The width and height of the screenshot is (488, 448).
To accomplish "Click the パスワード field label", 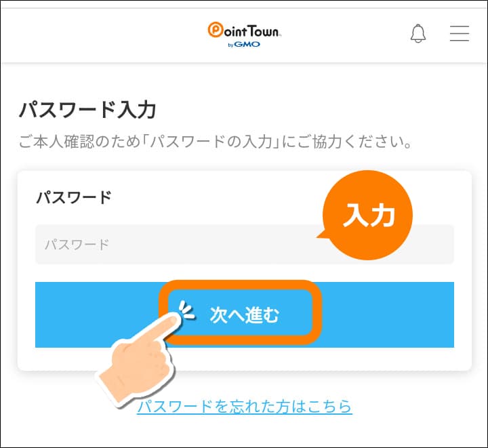I will pyautogui.click(x=74, y=197).
